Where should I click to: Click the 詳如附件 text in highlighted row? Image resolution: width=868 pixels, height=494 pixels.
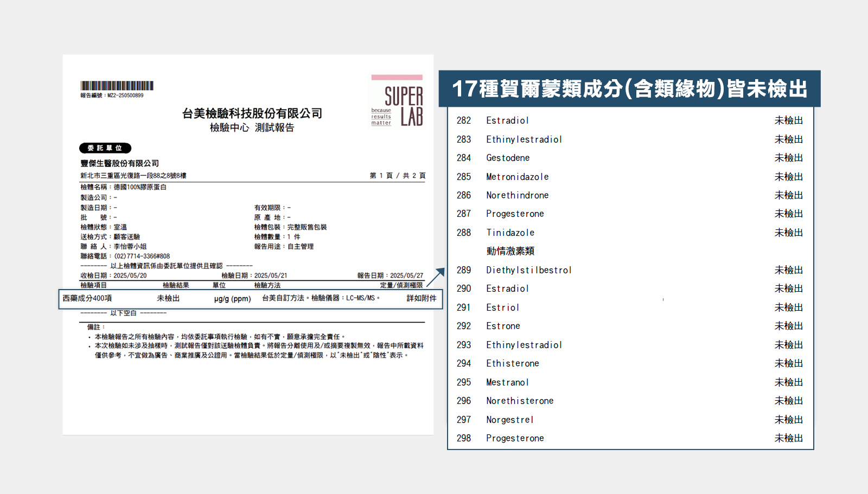[x=421, y=299]
